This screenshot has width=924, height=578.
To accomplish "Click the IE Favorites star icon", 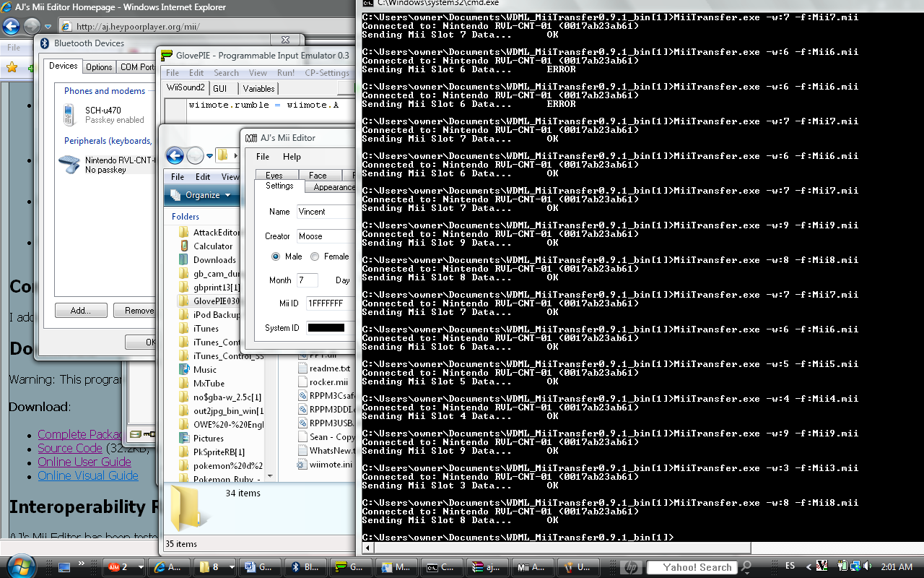I will [12, 67].
